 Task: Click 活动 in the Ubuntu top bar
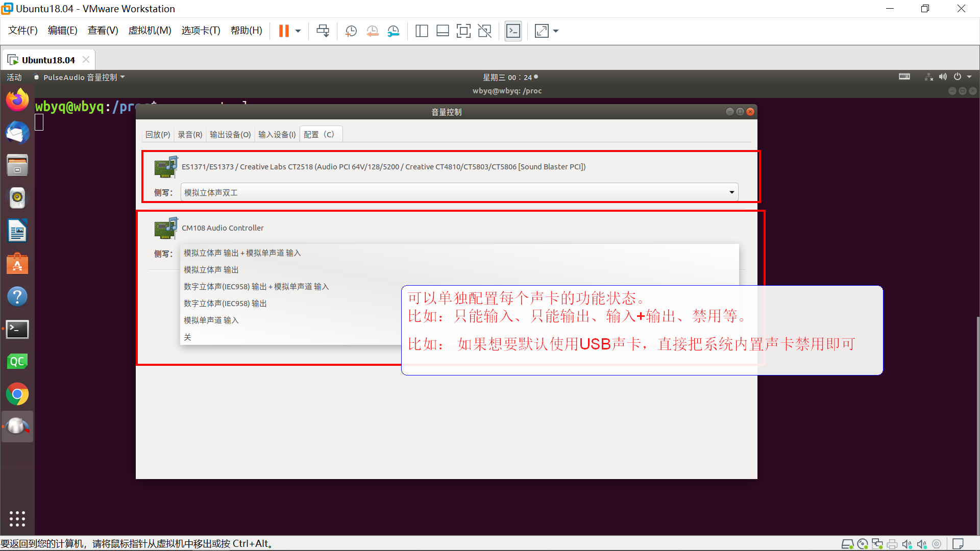pyautogui.click(x=14, y=77)
